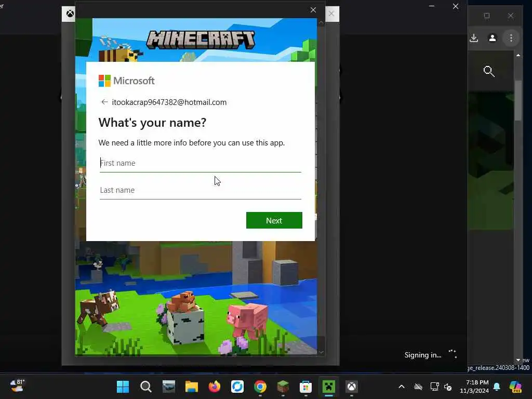Close the Minecraft sign-in dialog

[x=313, y=10]
